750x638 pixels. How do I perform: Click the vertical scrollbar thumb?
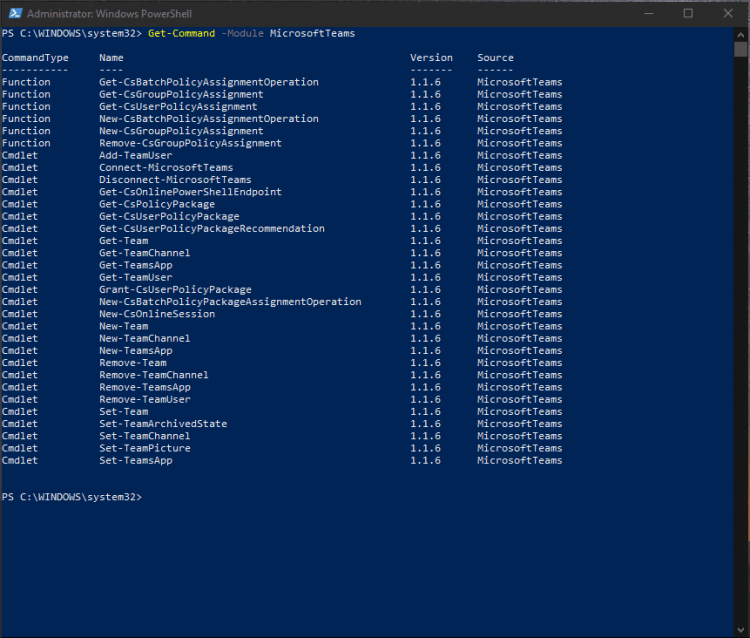point(741,50)
